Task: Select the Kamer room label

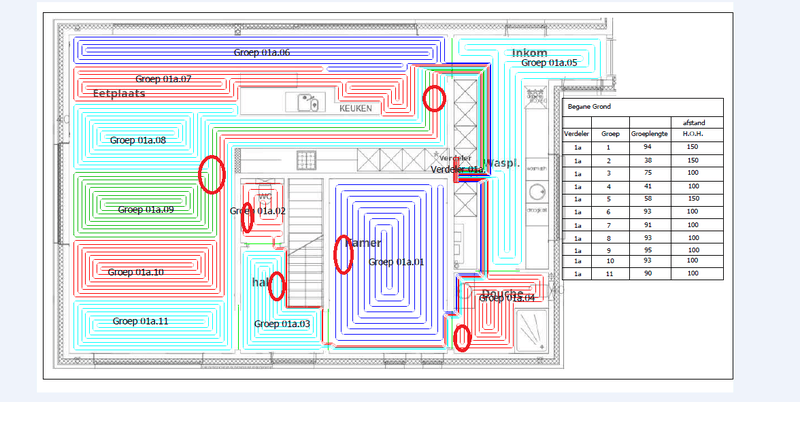Action: [363, 243]
